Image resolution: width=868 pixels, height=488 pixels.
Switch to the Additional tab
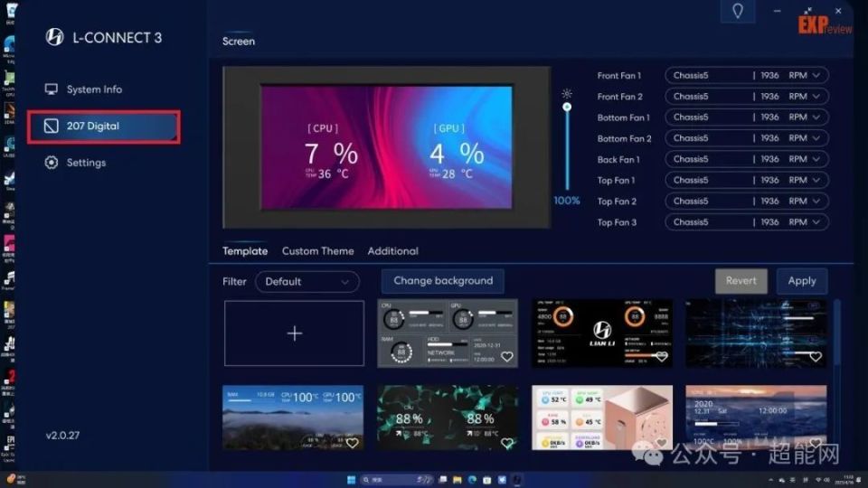click(393, 250)
